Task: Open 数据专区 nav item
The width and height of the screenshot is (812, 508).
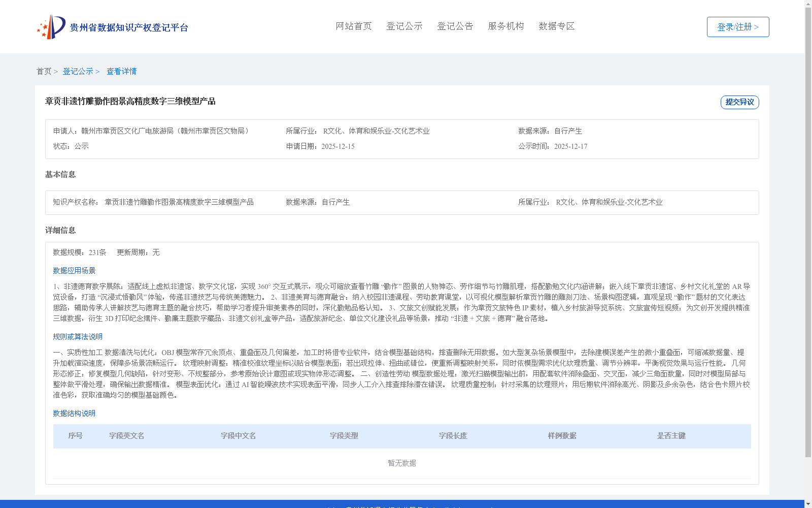Action: (557, 26)
